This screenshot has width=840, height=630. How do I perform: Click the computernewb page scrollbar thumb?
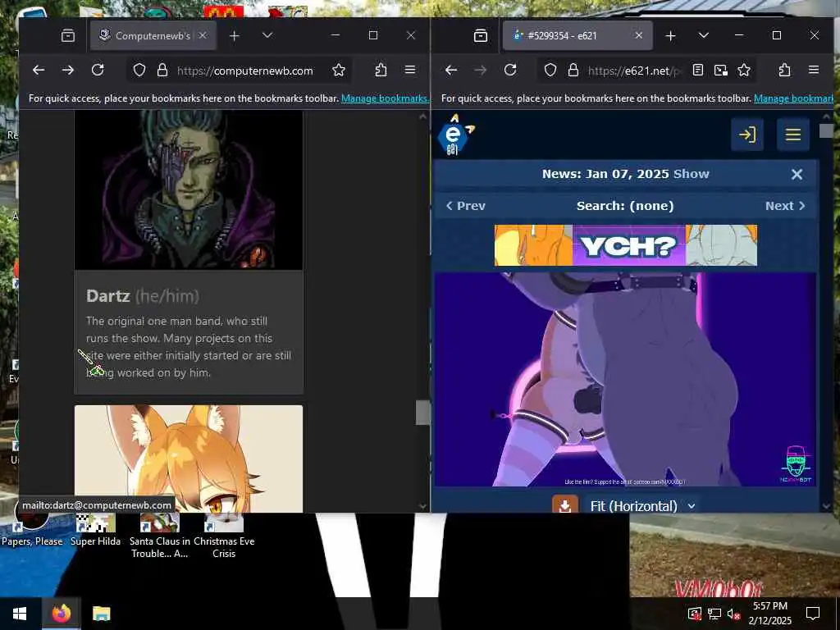pyautogui.click(x=422, y=413)
